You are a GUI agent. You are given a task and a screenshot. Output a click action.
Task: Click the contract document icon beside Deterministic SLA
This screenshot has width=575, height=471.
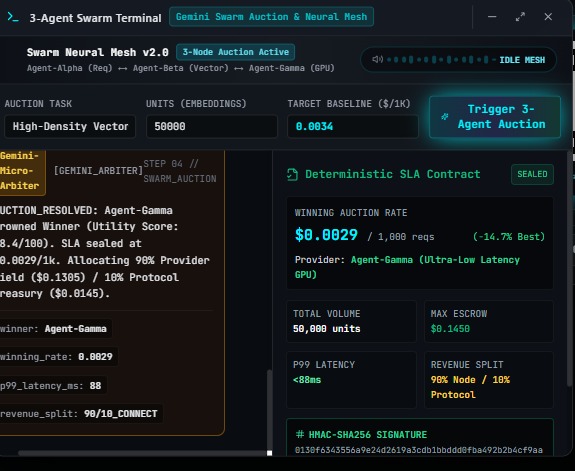(x=292, y=175)
